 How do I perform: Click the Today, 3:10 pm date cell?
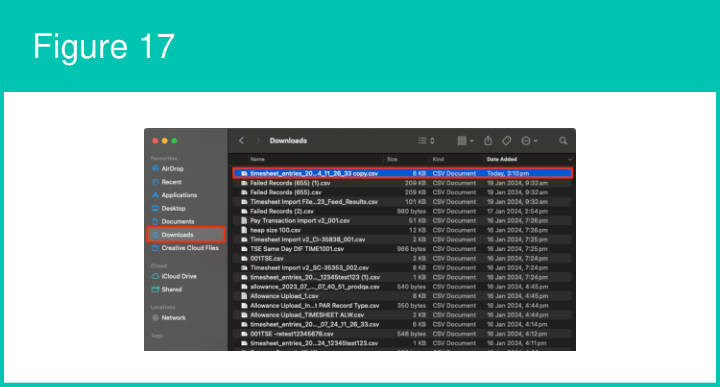coord(508,174)
